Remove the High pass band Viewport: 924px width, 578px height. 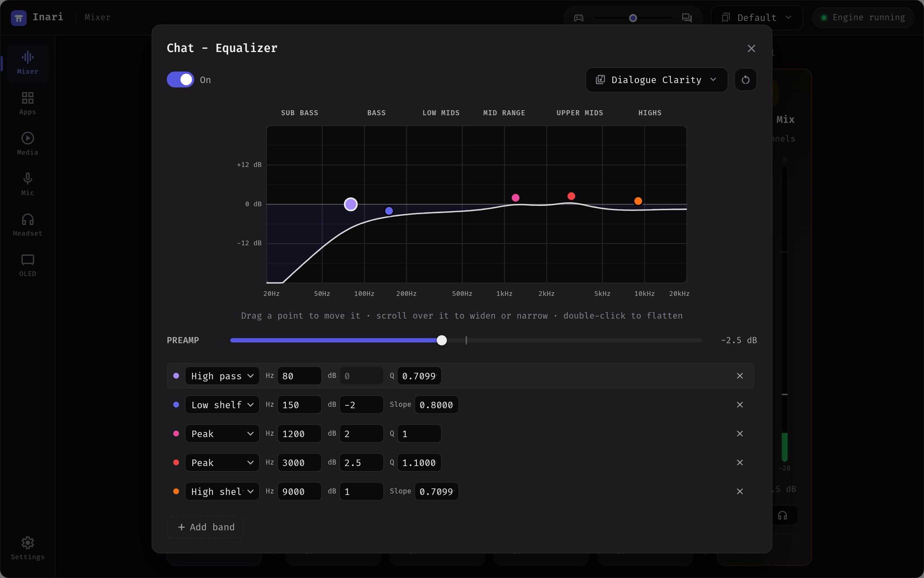pos(740,376)
